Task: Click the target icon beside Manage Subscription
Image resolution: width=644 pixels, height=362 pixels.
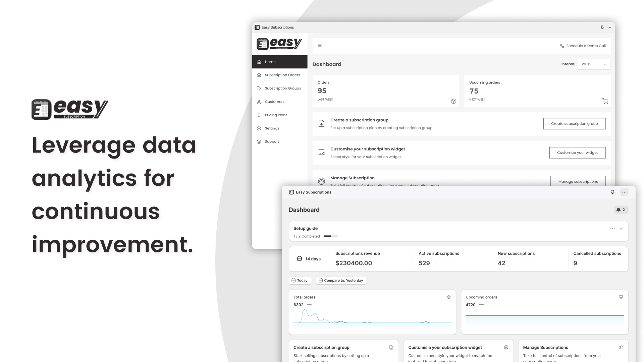Action: [x=321, y=181]
